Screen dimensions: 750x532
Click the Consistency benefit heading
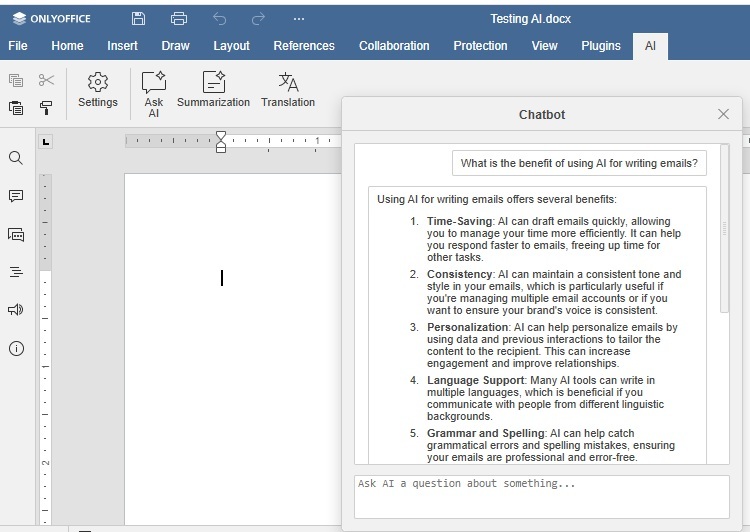(459, 274)
